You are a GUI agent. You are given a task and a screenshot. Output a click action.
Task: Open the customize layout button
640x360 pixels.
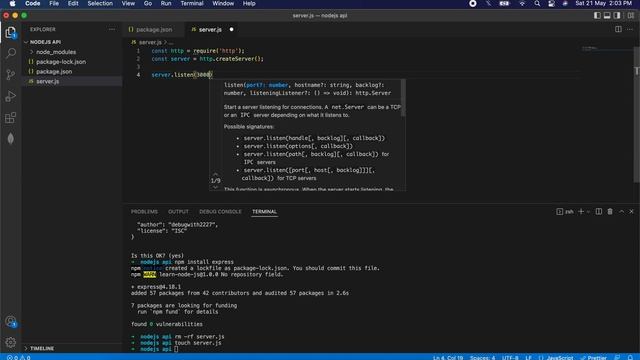(x=631, y=16)
